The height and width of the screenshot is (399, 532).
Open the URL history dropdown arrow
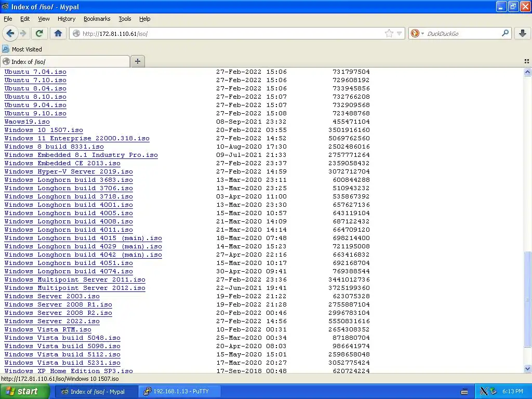(x=400, y=33)
